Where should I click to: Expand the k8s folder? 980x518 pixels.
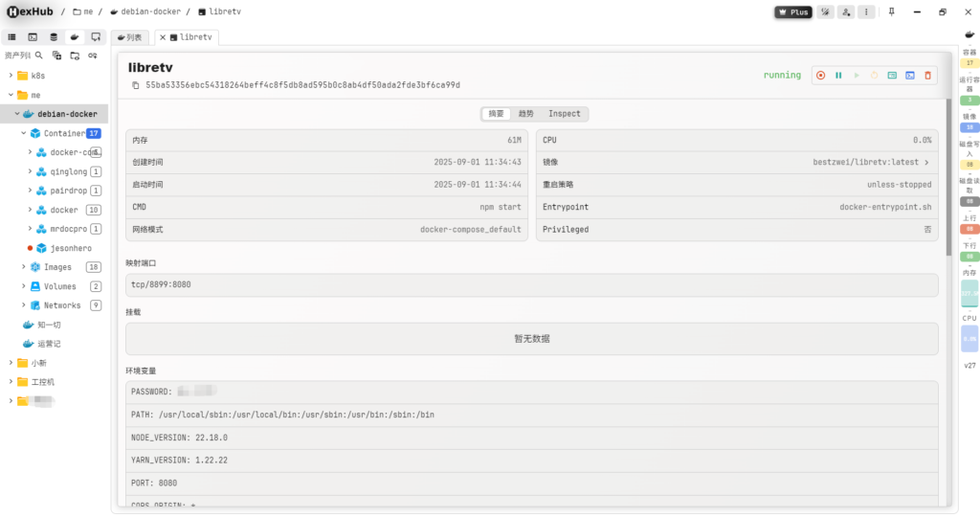[11, 75]
